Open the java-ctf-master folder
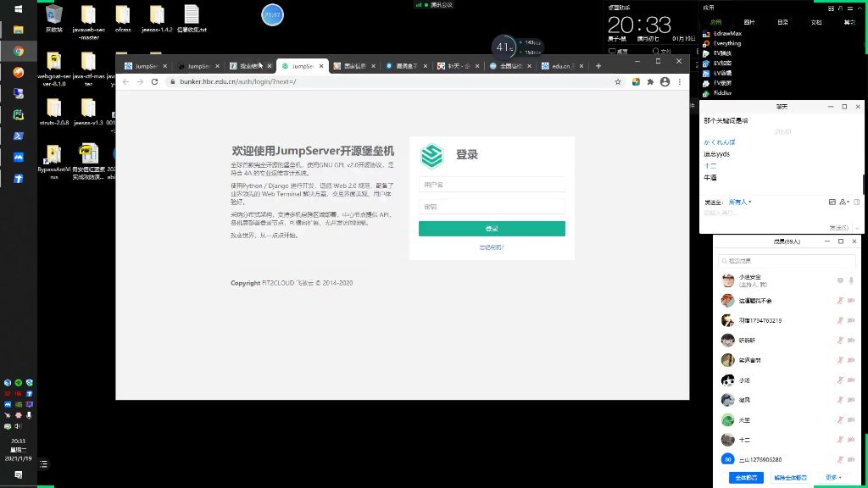 tap(88, 69)
